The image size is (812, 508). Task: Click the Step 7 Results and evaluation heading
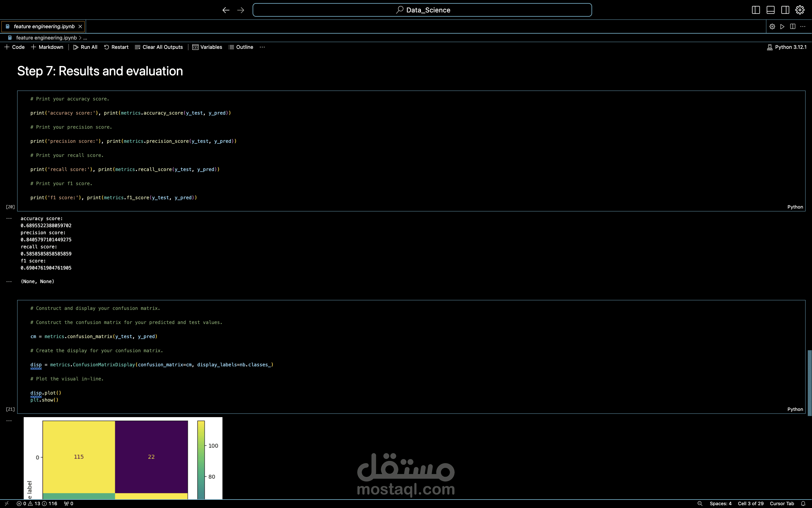pos(100,71)
